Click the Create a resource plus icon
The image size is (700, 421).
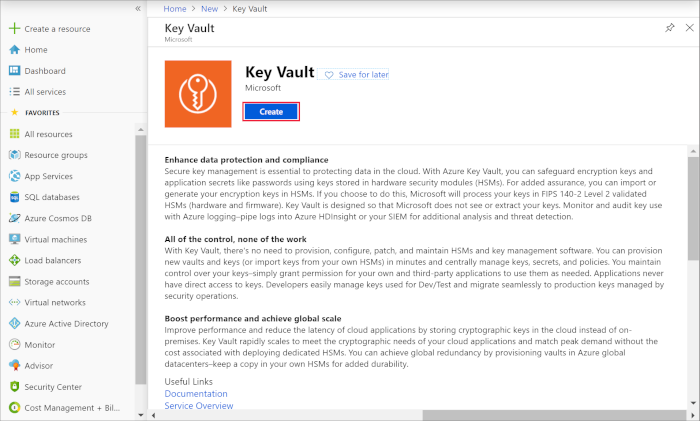[15, 29]
